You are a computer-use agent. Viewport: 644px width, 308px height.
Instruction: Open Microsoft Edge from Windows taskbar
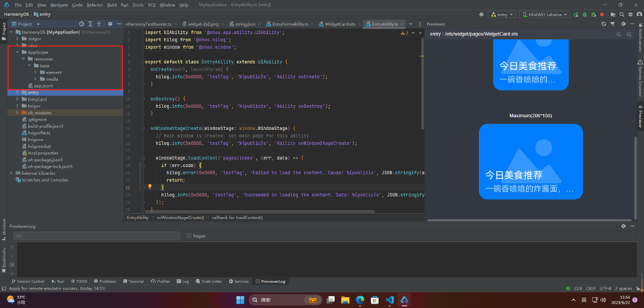pyautogui.click(x=360, y=300)
